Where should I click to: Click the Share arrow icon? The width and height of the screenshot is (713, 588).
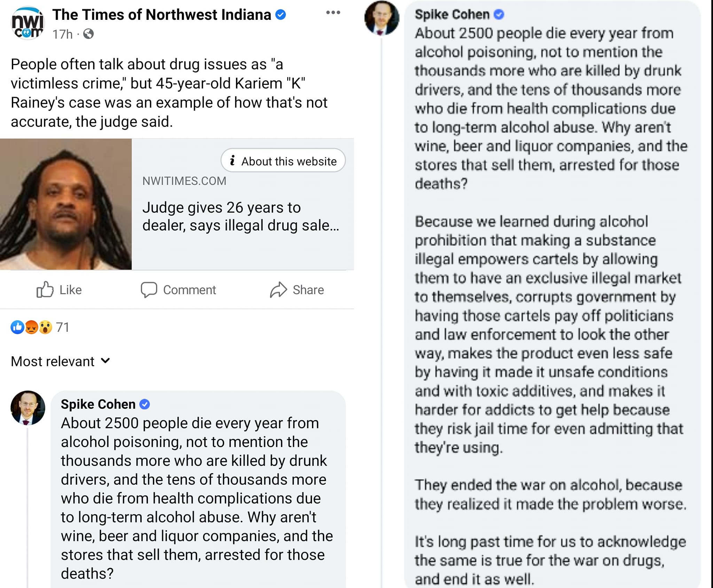click(x=278, y=290)
